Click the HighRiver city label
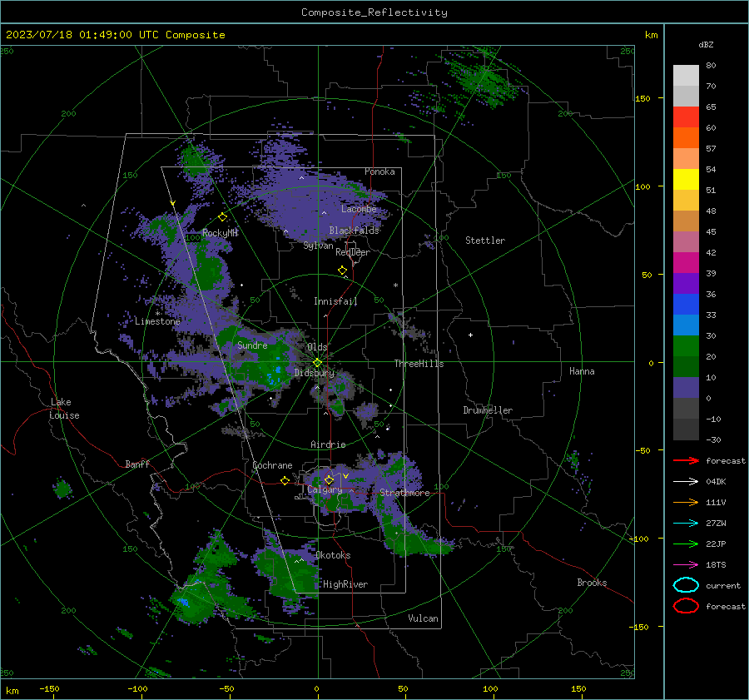The height and width of the screenshot is (700, 749). coord(345,584)
